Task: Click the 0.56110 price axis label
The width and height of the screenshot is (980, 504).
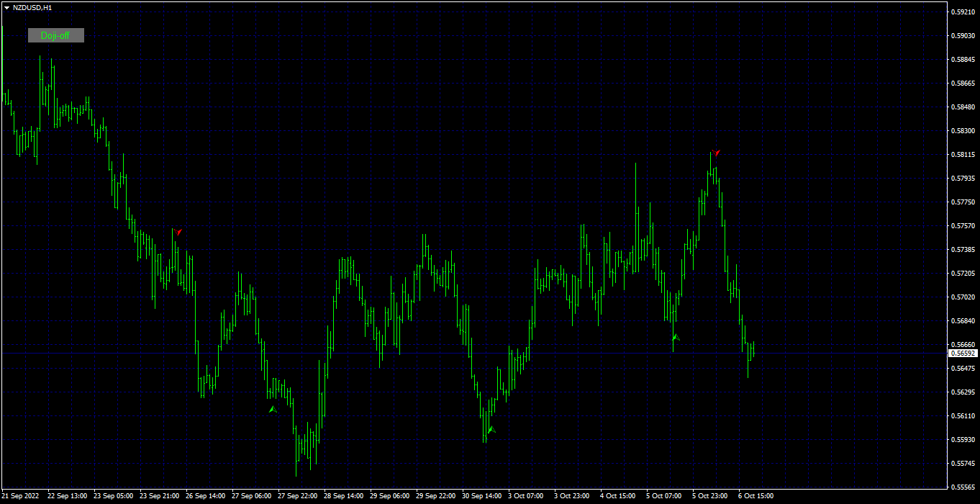Action: tap(964, 416)
